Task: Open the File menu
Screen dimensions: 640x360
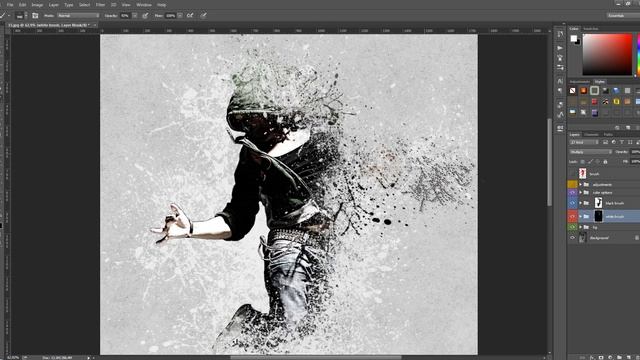Action: click(10, 5)
